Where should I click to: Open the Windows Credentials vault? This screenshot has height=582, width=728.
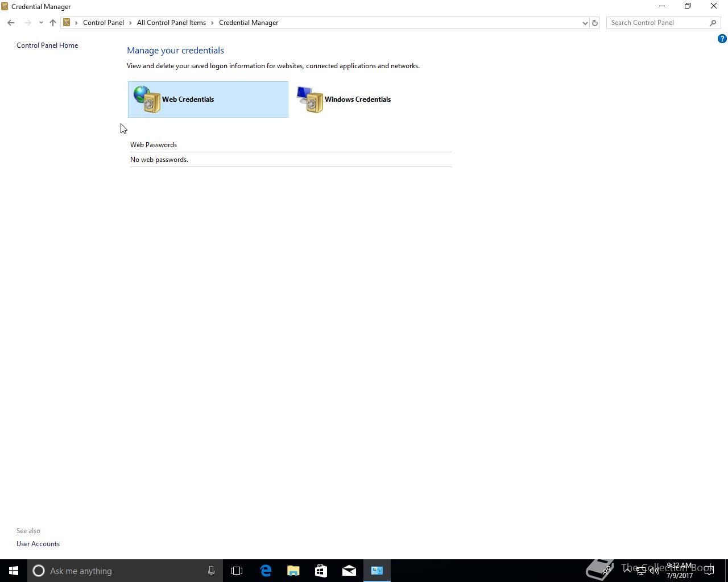pos(370,99)
